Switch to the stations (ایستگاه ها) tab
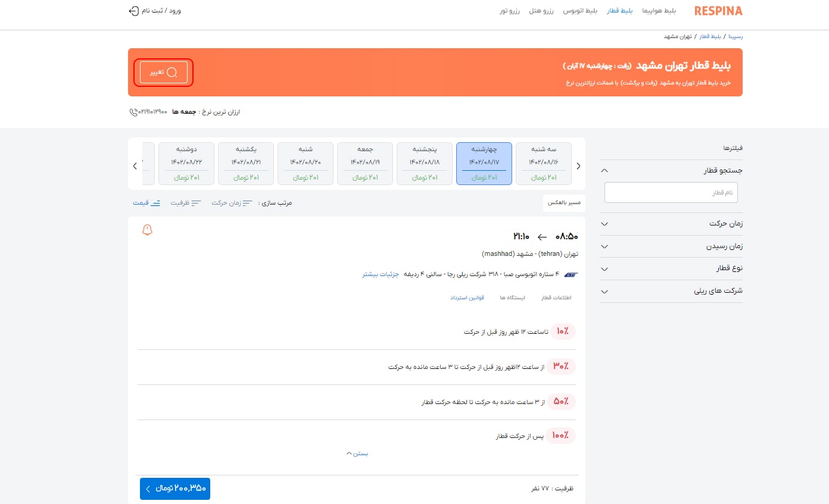Image resolution: width=829 pixels, height=504 pixels. pos(512,298)
